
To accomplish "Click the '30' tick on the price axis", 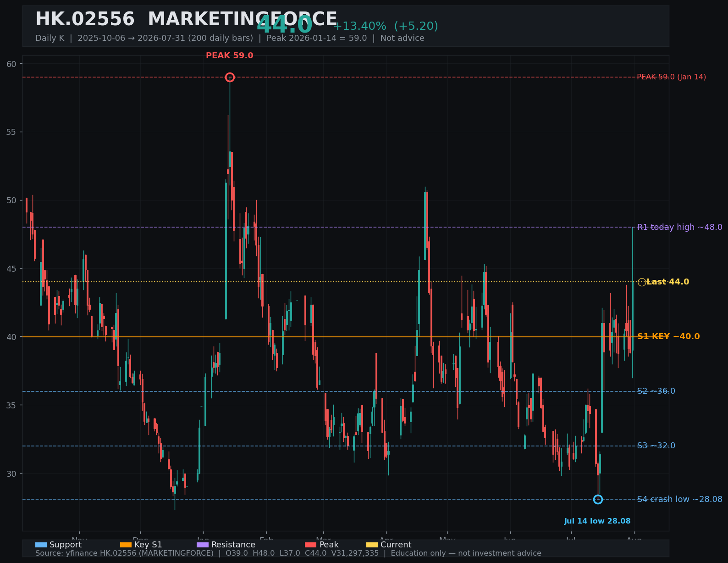I will click(11, 474).
